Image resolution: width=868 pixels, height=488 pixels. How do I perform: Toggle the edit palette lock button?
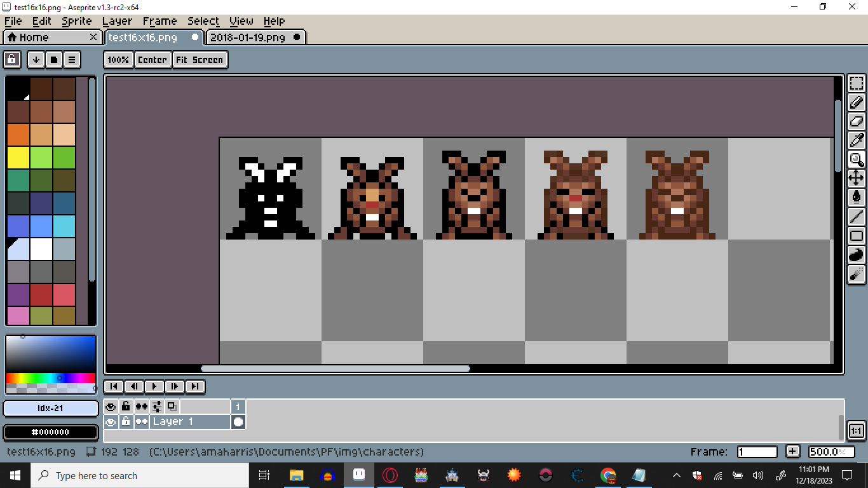(12, 60)
